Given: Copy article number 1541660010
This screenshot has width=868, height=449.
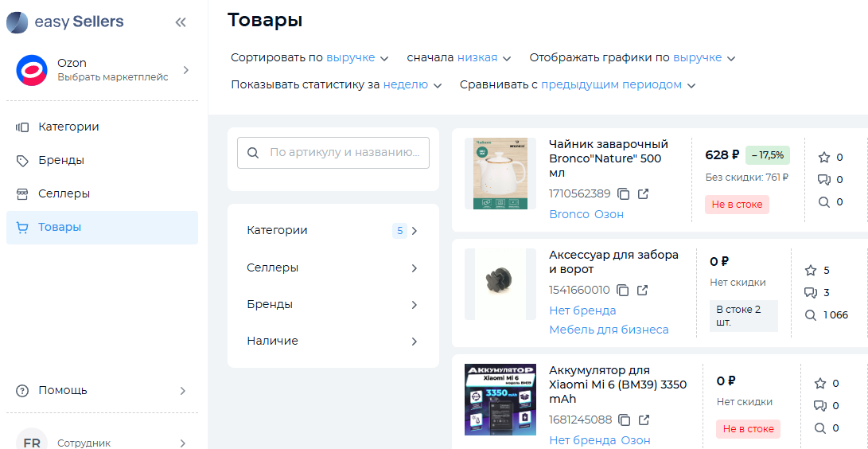Looking at the screenshot, I should (x=623, y=290).
